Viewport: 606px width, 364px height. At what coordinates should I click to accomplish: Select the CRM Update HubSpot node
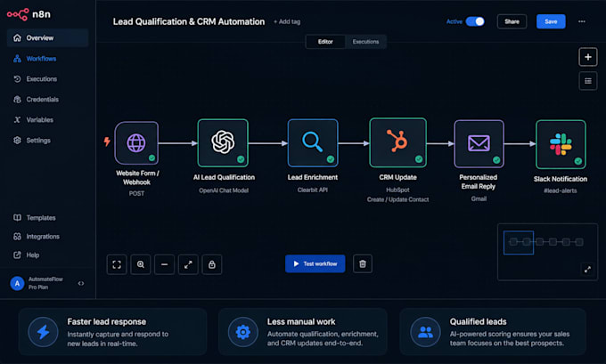[397, 142]
